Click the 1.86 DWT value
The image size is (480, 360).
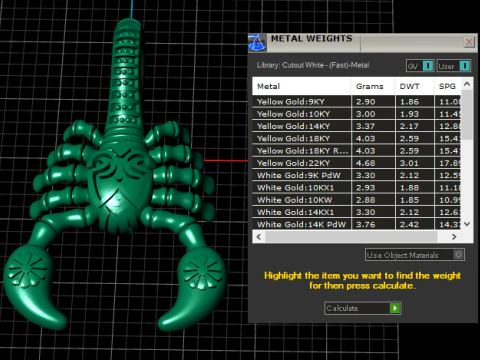tap(409, 102)
